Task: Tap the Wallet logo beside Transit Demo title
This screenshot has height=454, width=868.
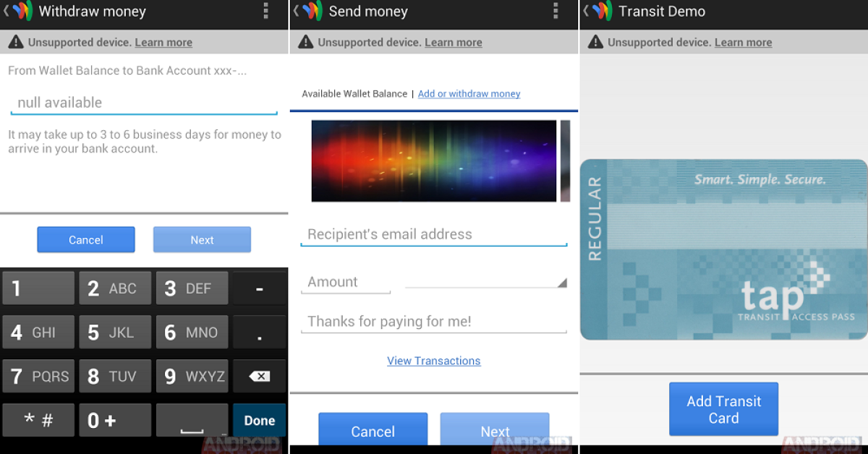Action: click(602, 11)
